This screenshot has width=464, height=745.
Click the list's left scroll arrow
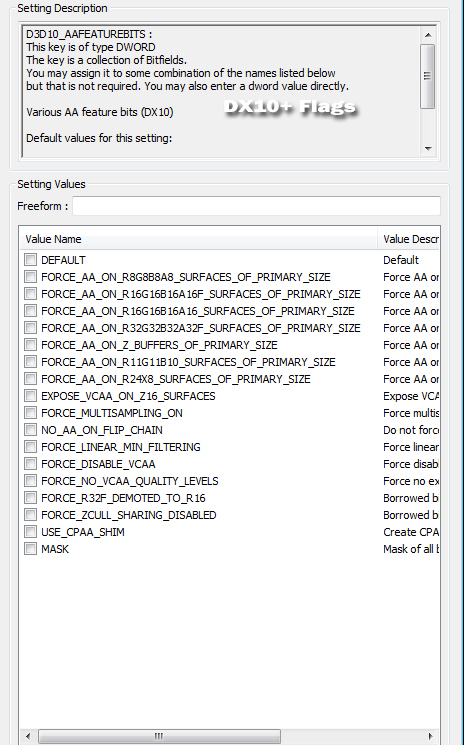[28, 736]
